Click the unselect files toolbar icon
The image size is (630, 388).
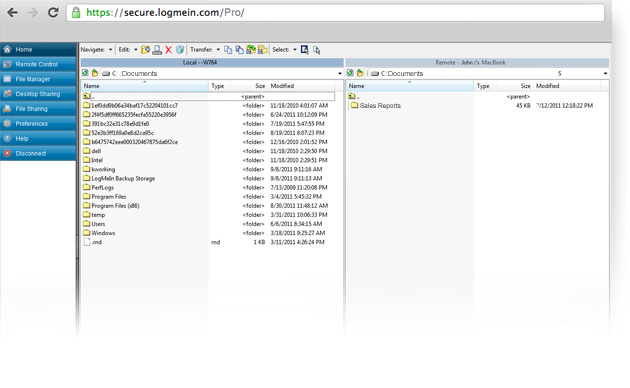point(317,50)
